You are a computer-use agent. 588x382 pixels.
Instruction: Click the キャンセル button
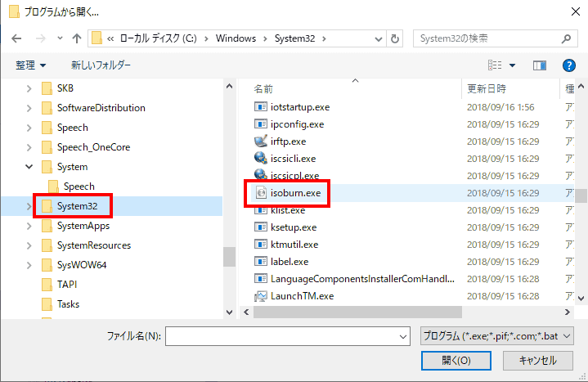[538, 361]
